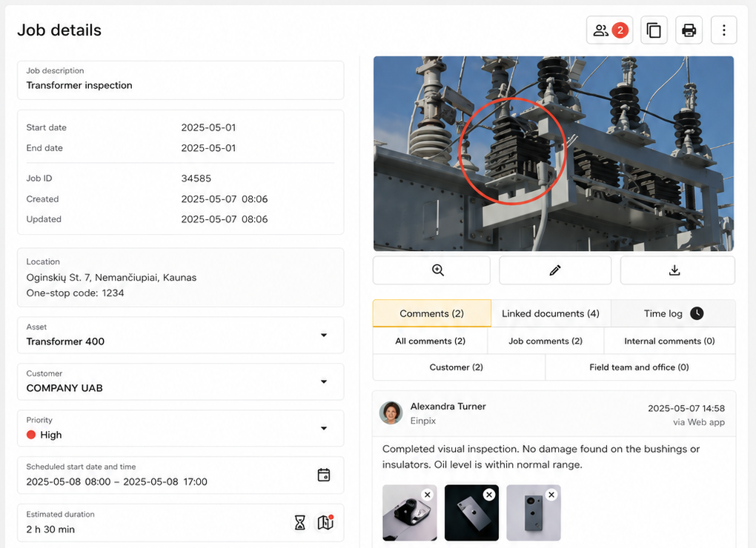Click the Einpix company label
This screenshot has height=548, width=756.
click(x=422, y=421)
